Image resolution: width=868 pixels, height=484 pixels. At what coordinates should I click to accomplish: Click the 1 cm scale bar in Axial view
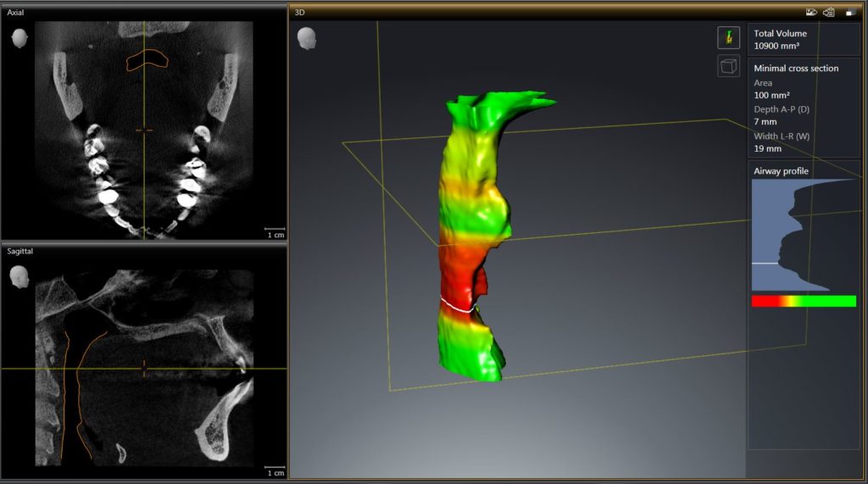coord(275,231)
